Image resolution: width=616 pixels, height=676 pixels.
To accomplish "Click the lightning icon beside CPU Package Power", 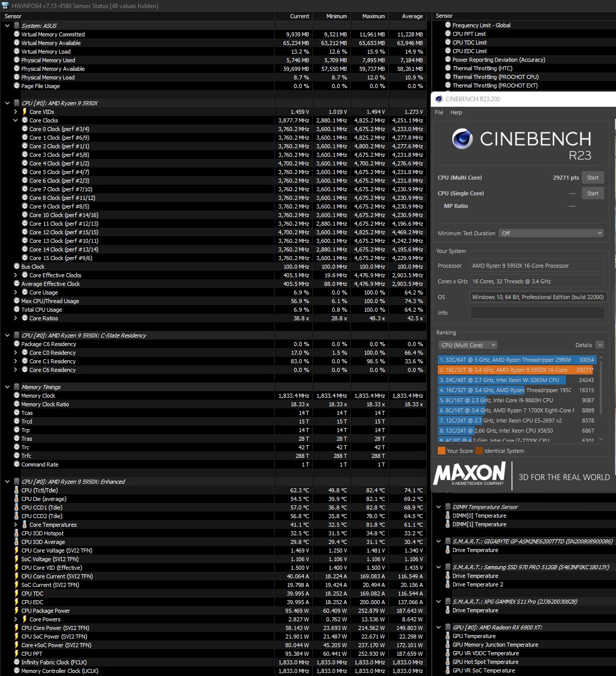I will click(x=17, y=611).
